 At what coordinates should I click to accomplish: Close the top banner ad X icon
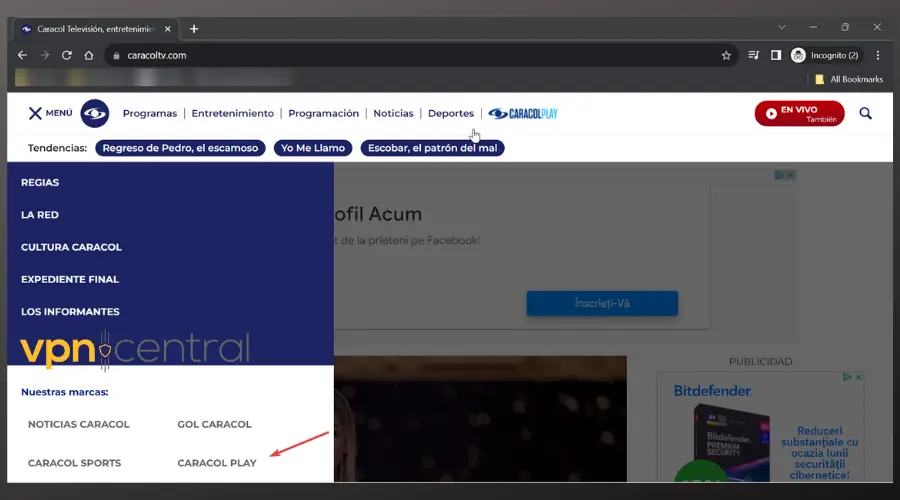click(x=790, y=175)
